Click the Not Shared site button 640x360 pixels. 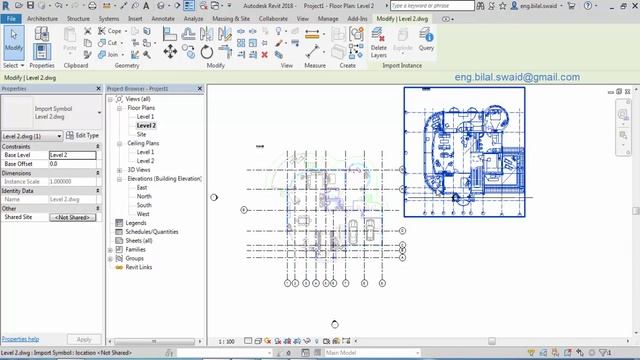pos(73,217)
